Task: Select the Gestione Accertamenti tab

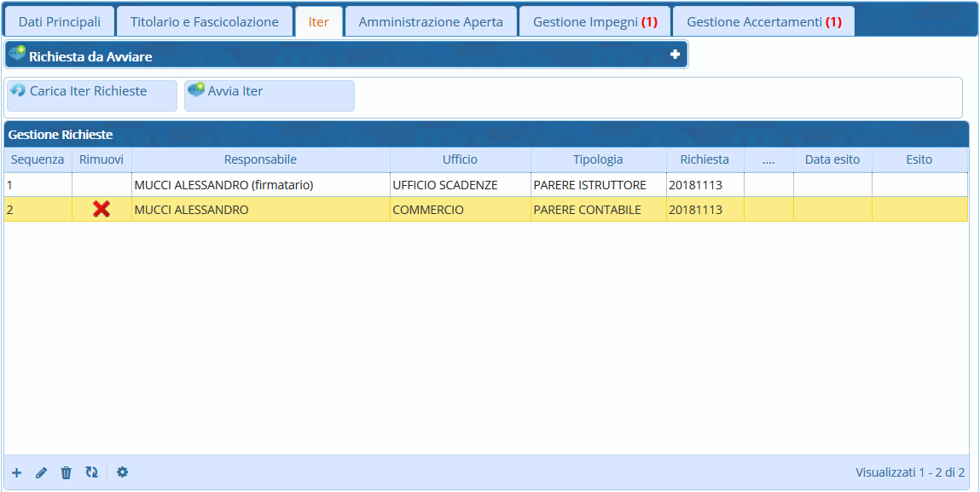Action: [x=763, y=21]
